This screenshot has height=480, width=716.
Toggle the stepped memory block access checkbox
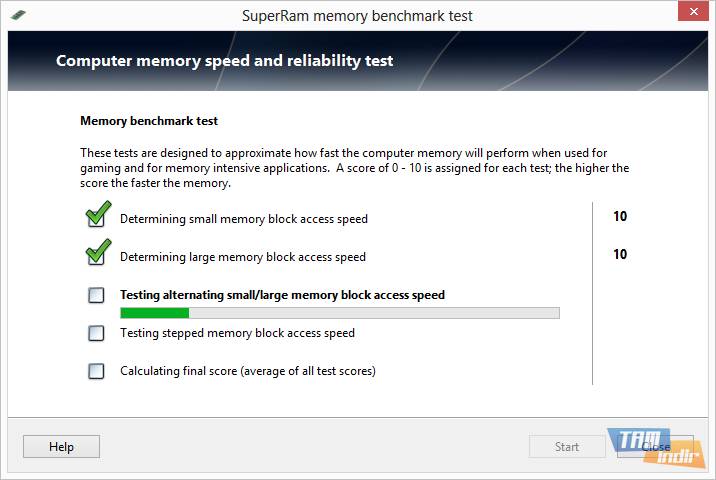(x=96, y=333)
